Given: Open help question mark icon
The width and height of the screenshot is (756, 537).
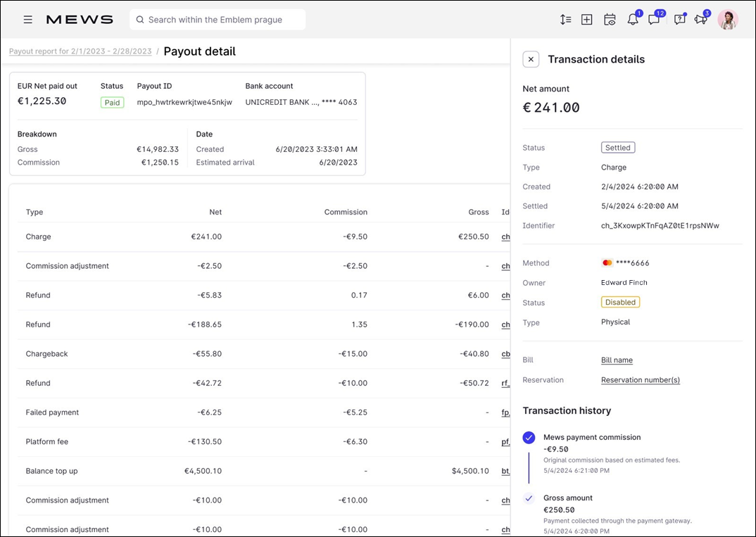Looking at the screenshot, I should 680,20.
